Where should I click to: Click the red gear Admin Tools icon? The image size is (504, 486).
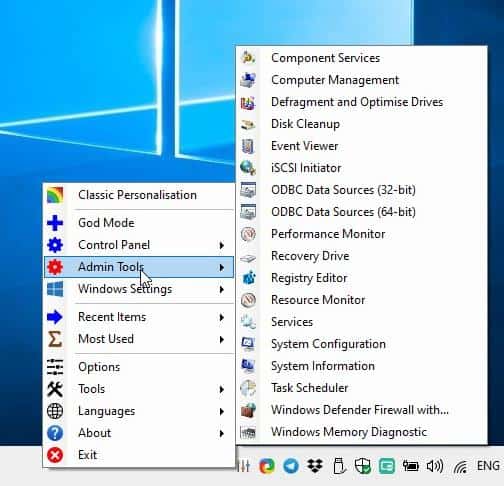pos(55,267)
